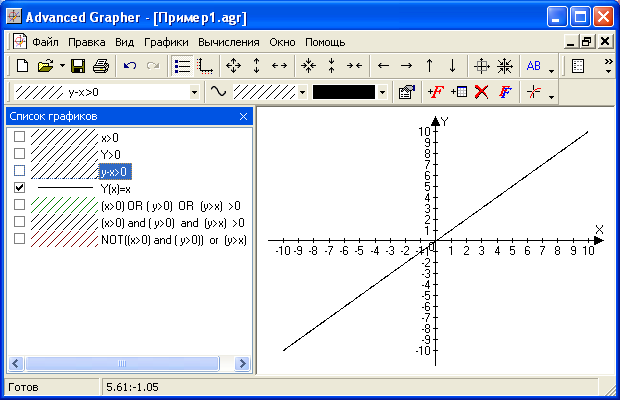Enable the red NOT condition graph checkbox

(19, 238)
